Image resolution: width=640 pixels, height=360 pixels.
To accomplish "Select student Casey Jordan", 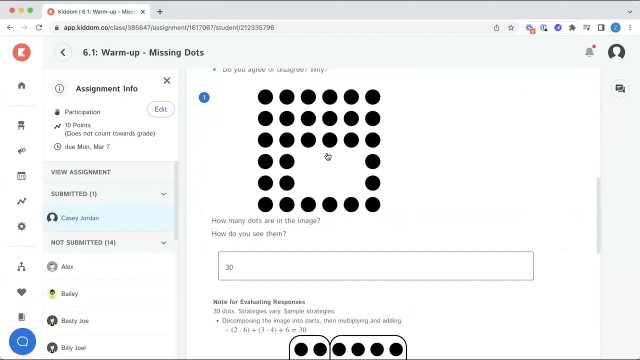I will click(109, 218).
